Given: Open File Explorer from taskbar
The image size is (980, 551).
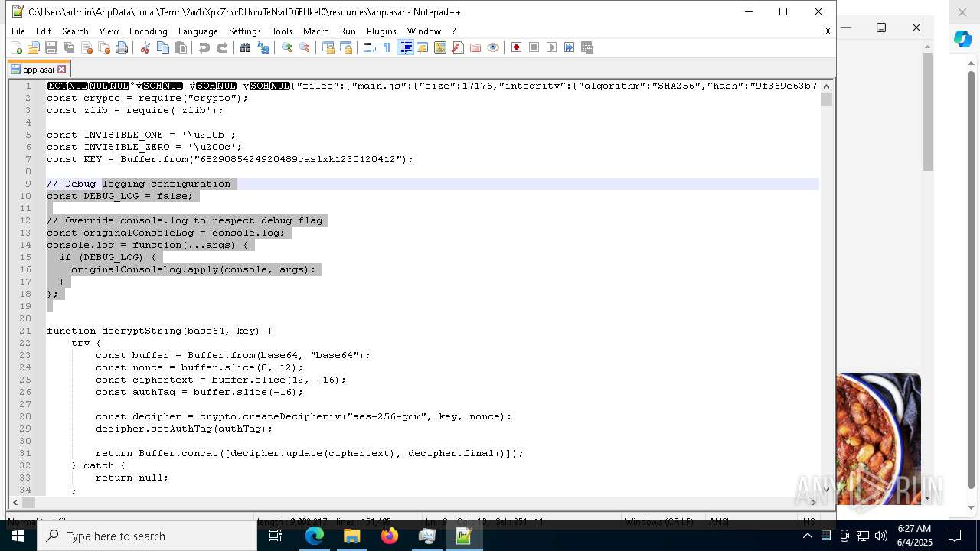Looking at the screenshot, I should 351,536.
